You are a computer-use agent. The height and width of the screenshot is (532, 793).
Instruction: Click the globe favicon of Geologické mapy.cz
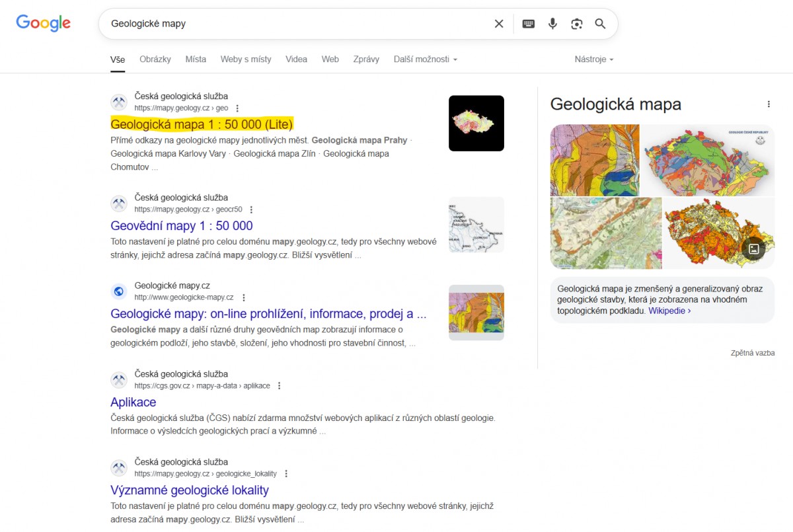[x=119, y=291]
